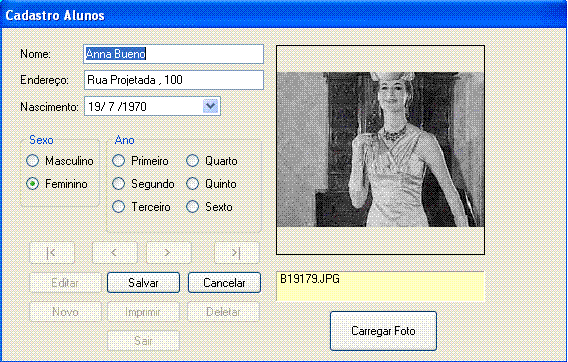568x362 pixels.
Task: Click the Nome field with Anna Bueno
Action: pyautogui.click(x=174, y=54)
